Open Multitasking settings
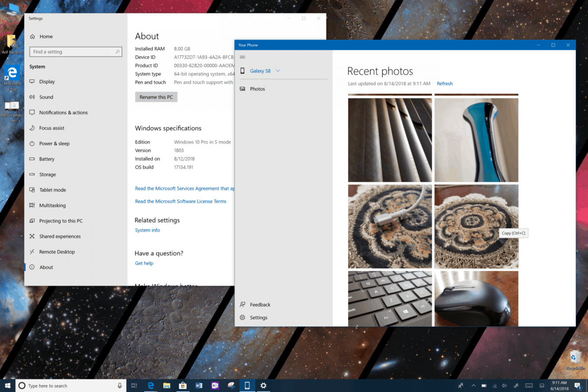588x392 pixels. [52, 205]
